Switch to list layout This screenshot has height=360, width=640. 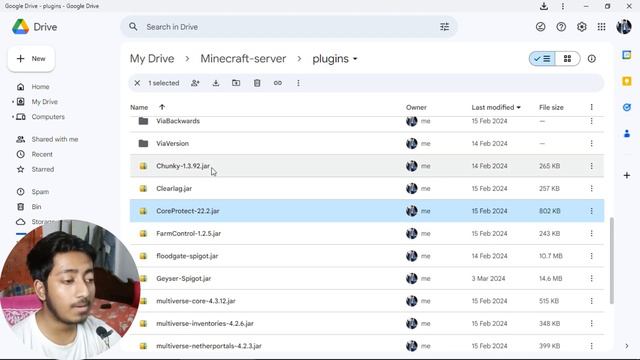[542, 59]
